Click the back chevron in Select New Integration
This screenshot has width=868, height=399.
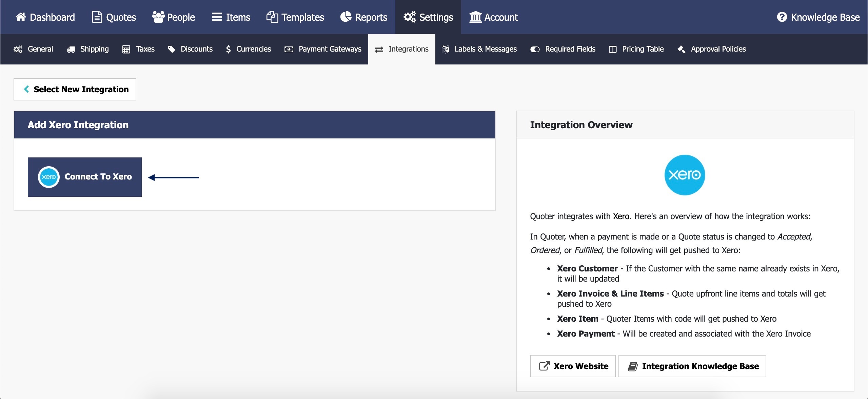coord(26,89)
